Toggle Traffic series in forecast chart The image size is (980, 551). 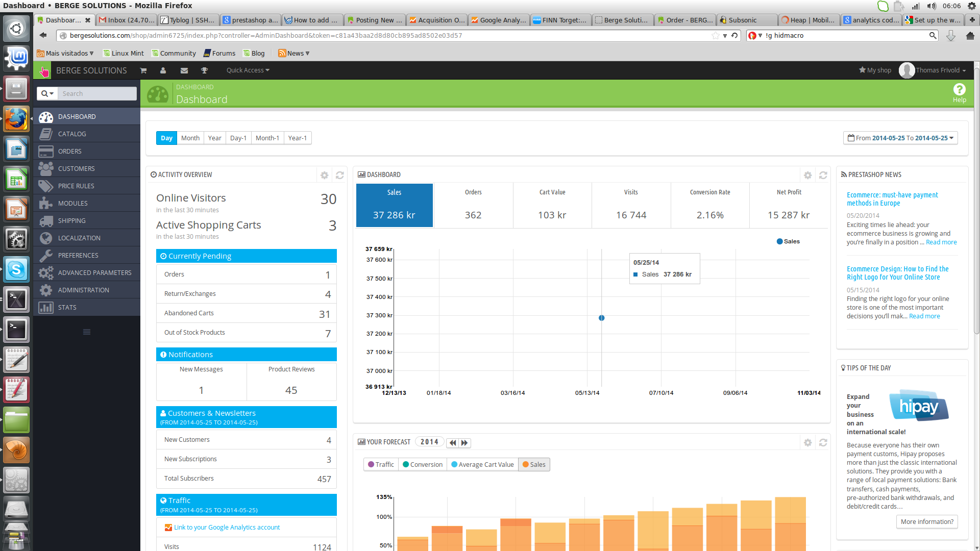click(381, 464)
